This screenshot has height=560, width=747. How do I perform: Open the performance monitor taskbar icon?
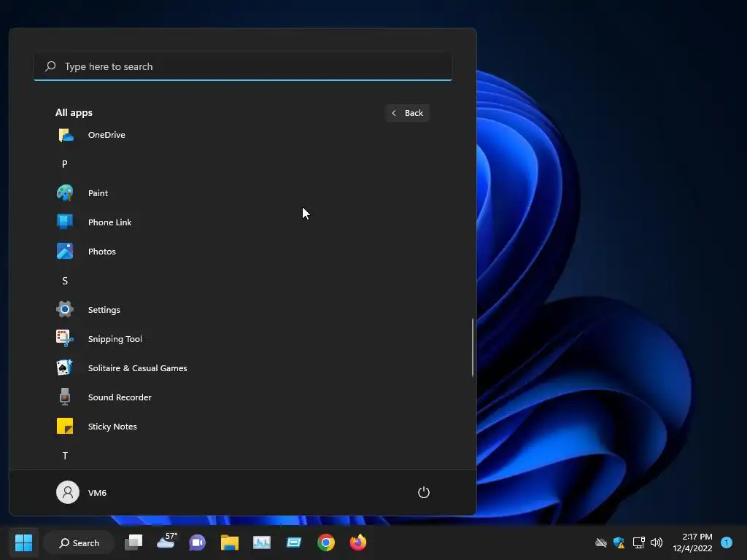point(262,542)
